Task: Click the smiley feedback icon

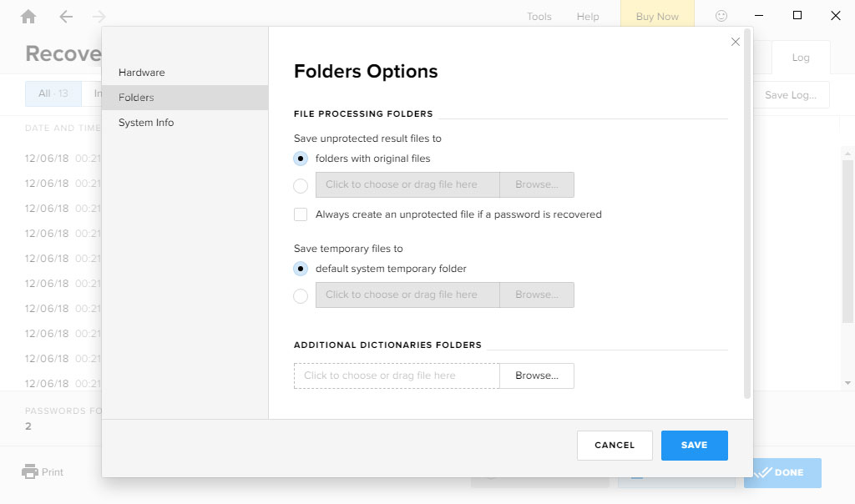Action: [x=721, y=16]
